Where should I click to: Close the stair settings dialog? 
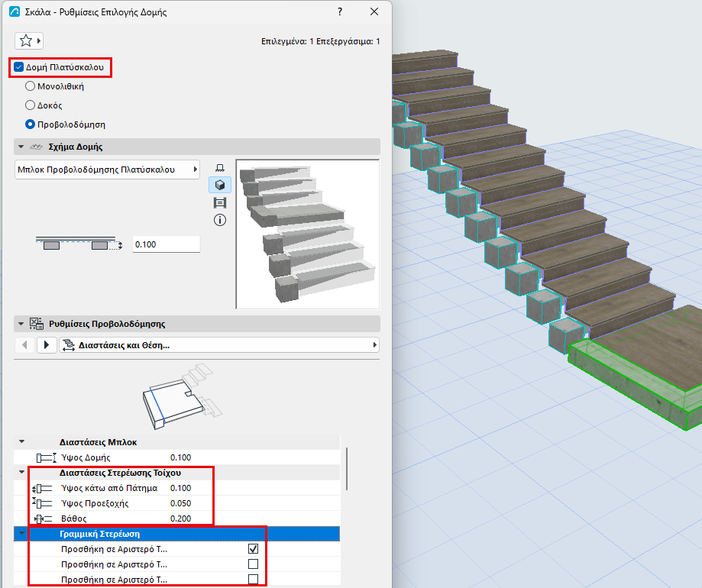374,11
